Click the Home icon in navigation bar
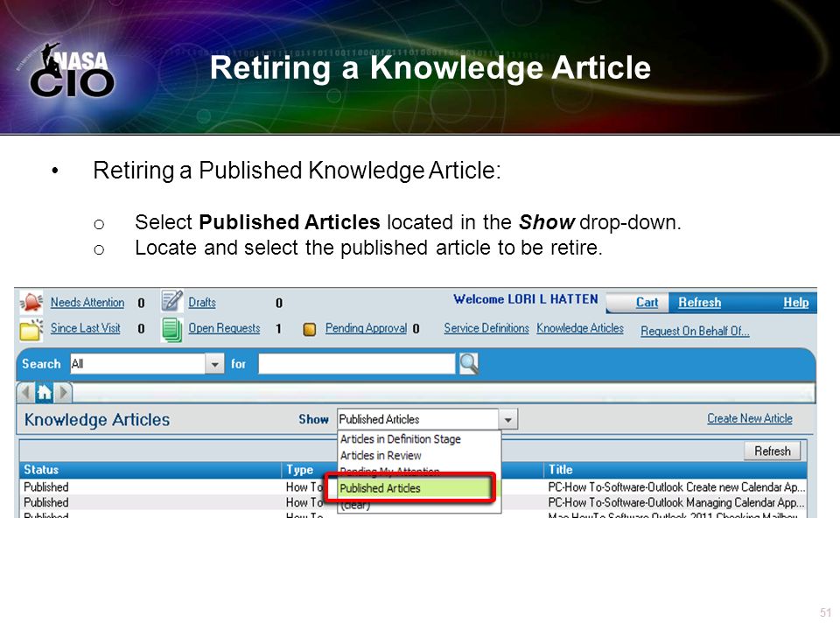 tap(44, 393)
